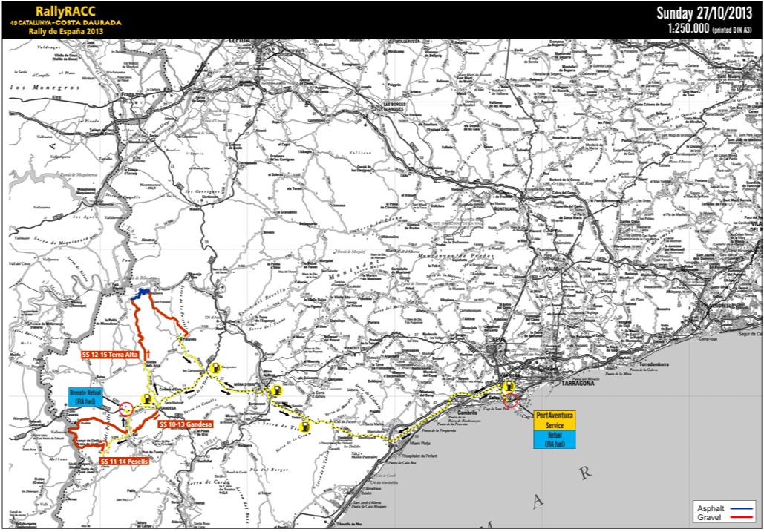Click the red arrow beside the Terra Alta label

pyautogui.click(x=148, y=354)
